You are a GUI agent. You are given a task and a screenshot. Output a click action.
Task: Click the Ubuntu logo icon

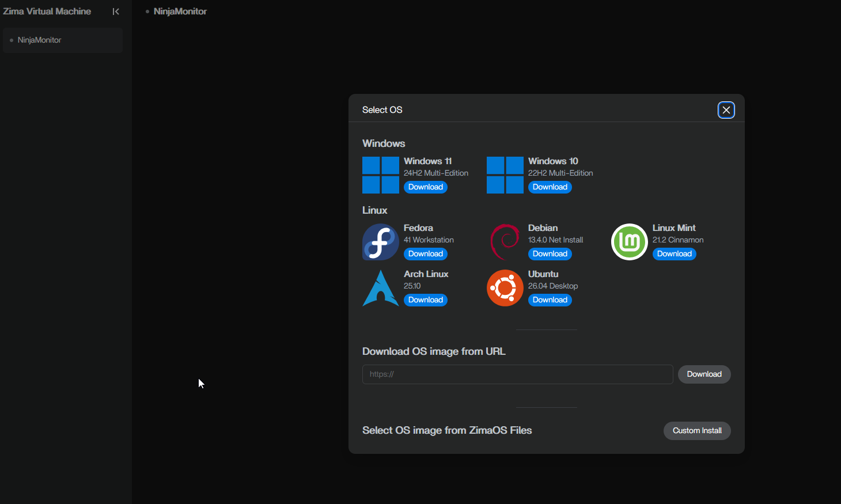(x=505, y=288)
